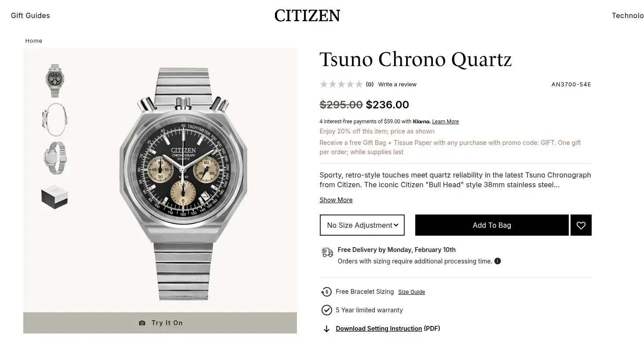Follow the Klarna Learn More link
The image size is (644, 359).
pyautogui.click(x=445, y=122)
